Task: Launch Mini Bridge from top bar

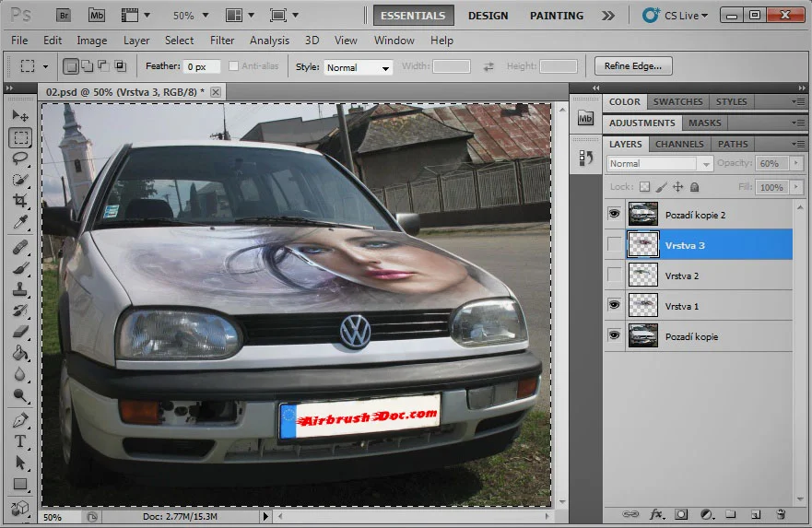Action: (x=97, y=15)
